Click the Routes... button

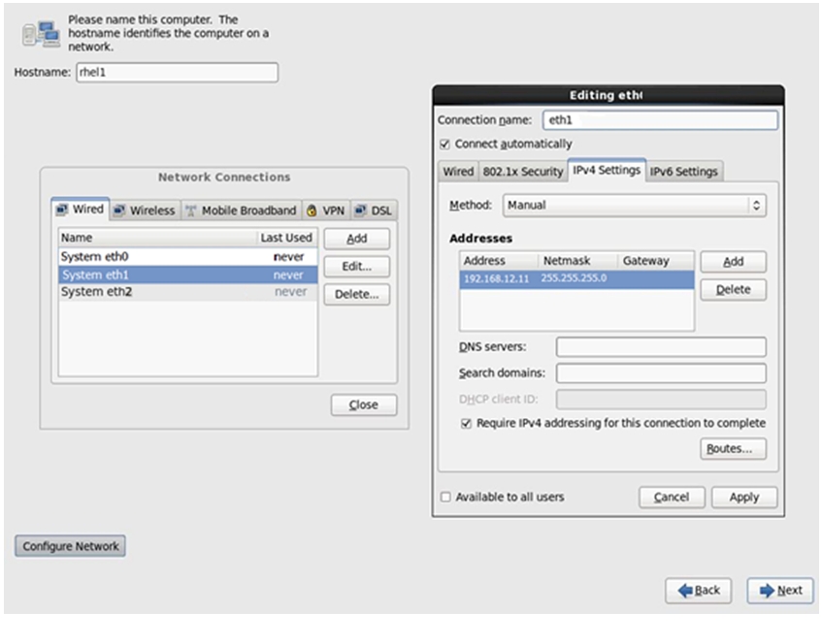[x=733, y=448]
